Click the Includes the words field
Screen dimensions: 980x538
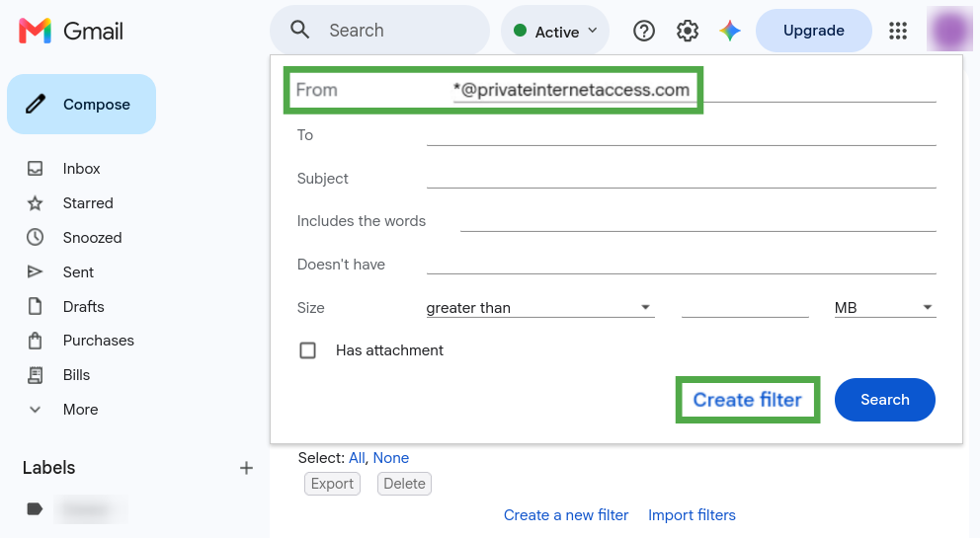pyautogui.click(x=698, y=221)
